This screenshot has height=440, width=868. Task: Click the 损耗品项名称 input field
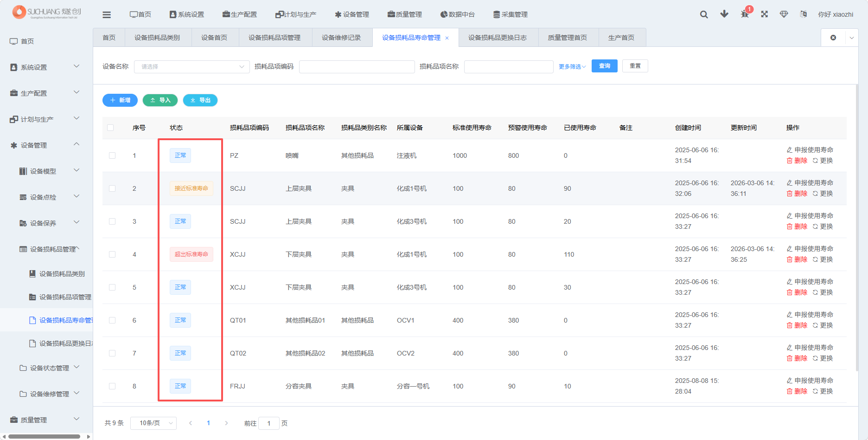[509, 67]
